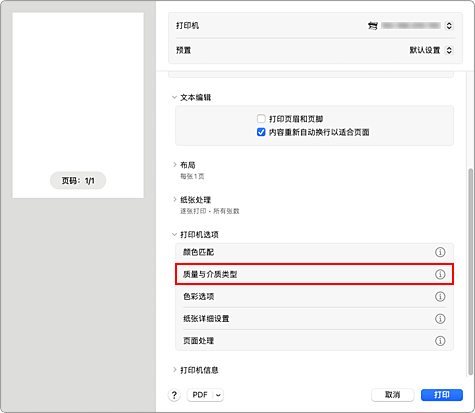The image size is (475, 413).
Task: Open 色彩选项 printer option
Action: pos(314,296)
